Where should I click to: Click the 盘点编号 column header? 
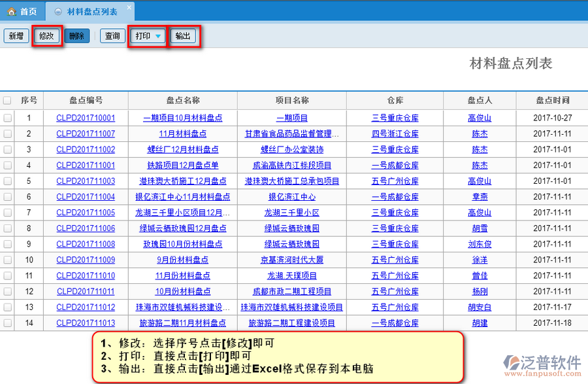pos(86,101)
